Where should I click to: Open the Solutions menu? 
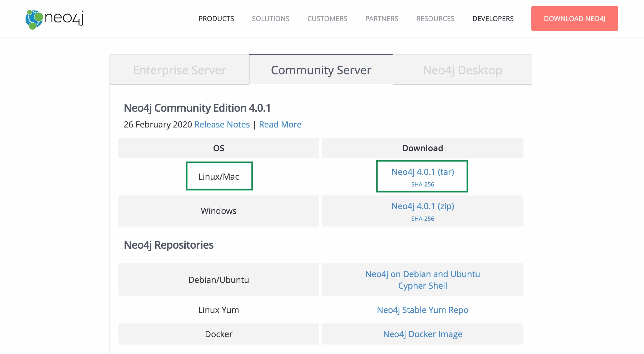270,19
